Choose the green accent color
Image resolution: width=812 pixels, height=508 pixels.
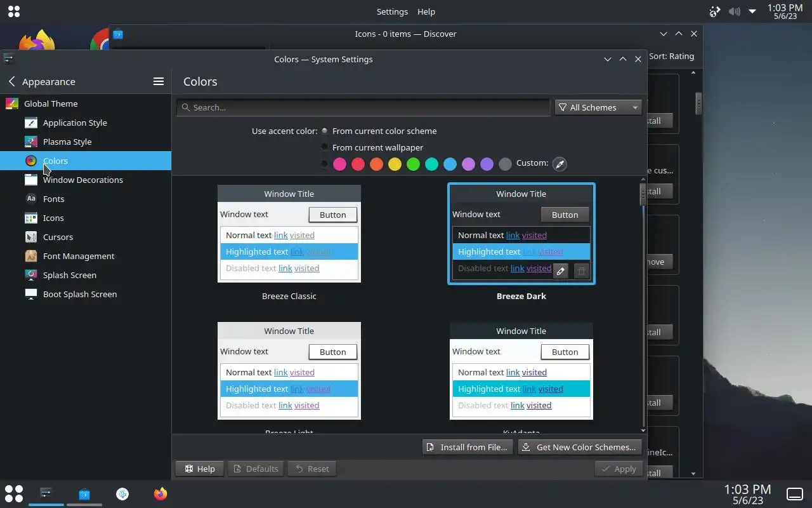[413, 164]
